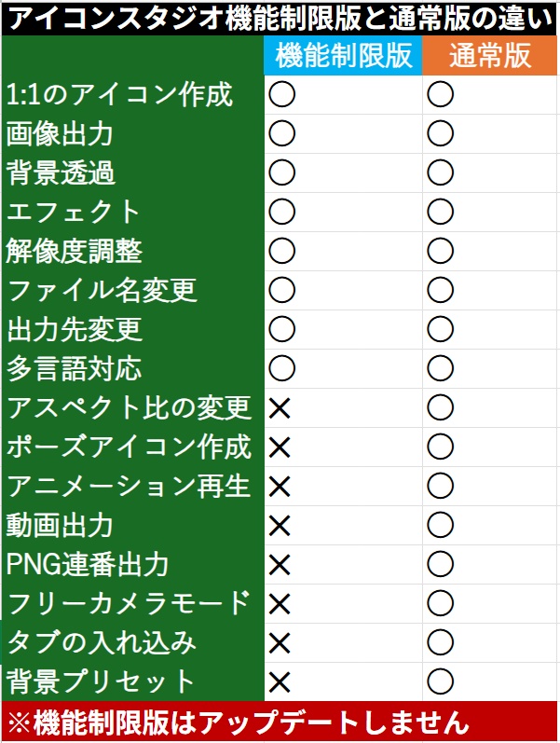This screenshot has width=560, height=743.
Task: Select the X mark for フリーカメラモード
Action: pos(280,604)
